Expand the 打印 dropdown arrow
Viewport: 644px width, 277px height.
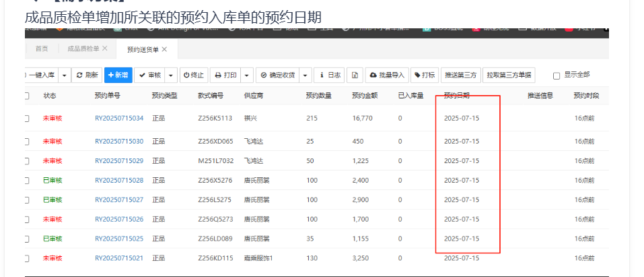[x=247, y=75]
